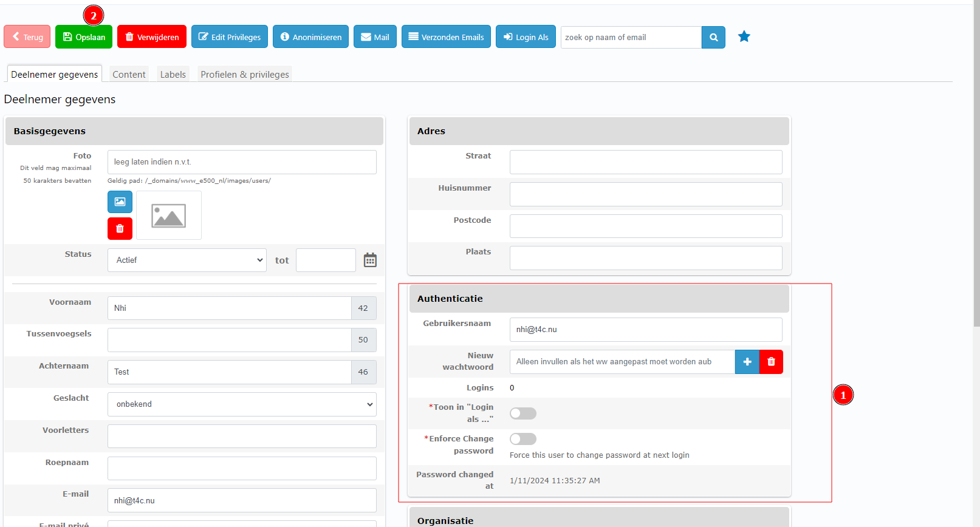Click blue image upload icon under Foto
The height and width of the screenshot is (527, 980).
120,202
